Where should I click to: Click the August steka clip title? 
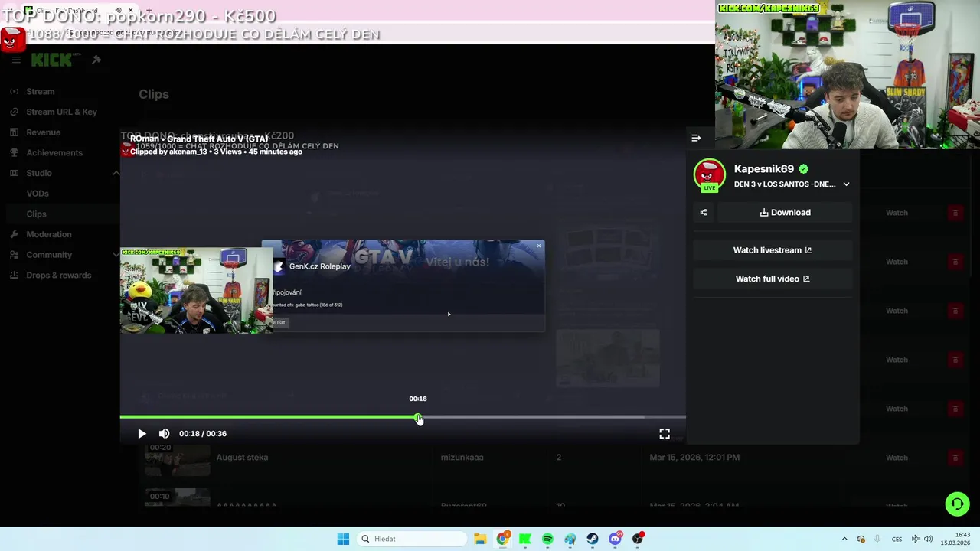point(242,458)
